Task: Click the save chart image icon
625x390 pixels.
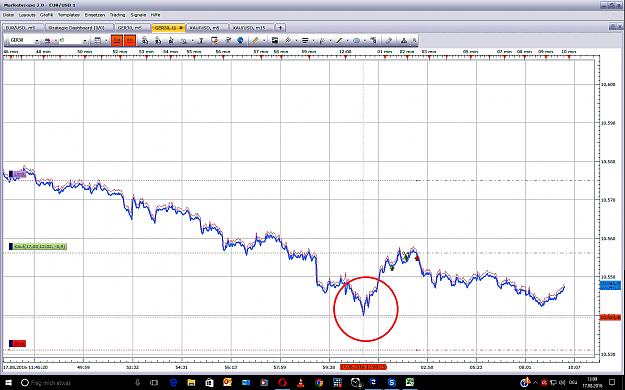Action: pyautogui.click(x=275, y=40)
